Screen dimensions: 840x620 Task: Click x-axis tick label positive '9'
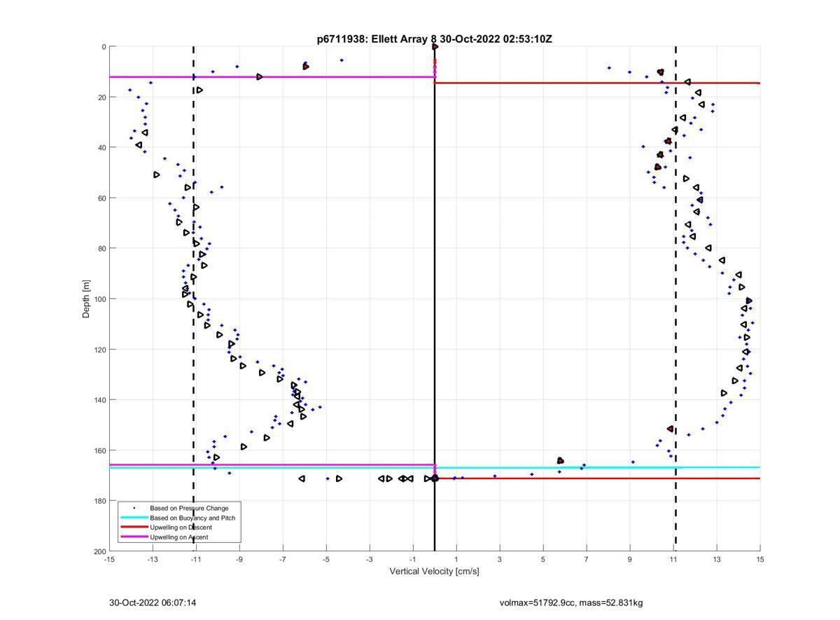click(630, 559)
